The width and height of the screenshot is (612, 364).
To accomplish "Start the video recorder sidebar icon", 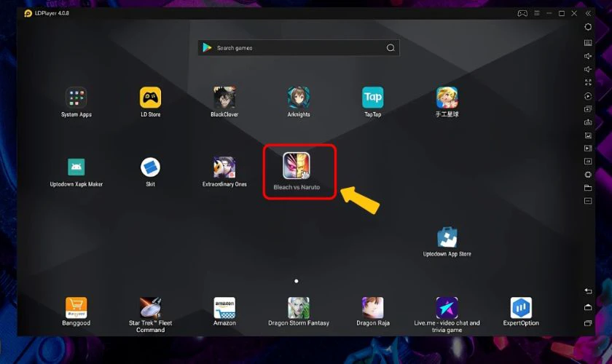I will (x=588, y=149).
